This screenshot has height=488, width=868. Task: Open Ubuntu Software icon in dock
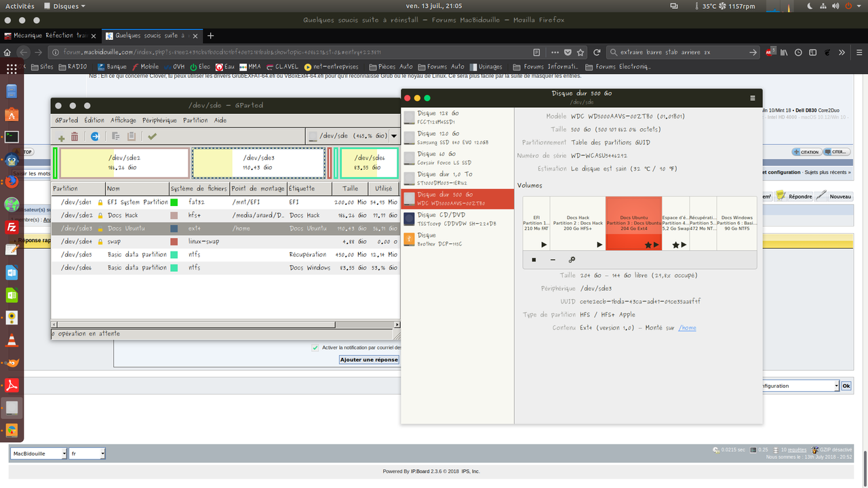coord(12,114)
